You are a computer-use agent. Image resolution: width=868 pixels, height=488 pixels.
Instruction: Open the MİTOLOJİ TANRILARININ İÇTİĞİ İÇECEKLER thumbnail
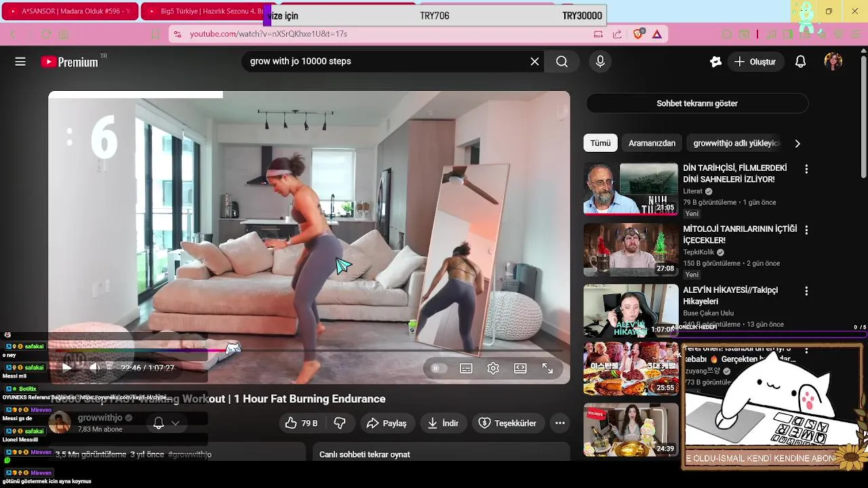[x=631, y=249]
